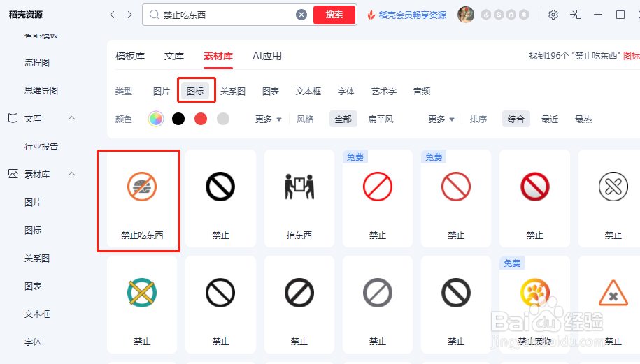640x364 pixels.
Task: Filter type by 图标
Action: point(195,92)
